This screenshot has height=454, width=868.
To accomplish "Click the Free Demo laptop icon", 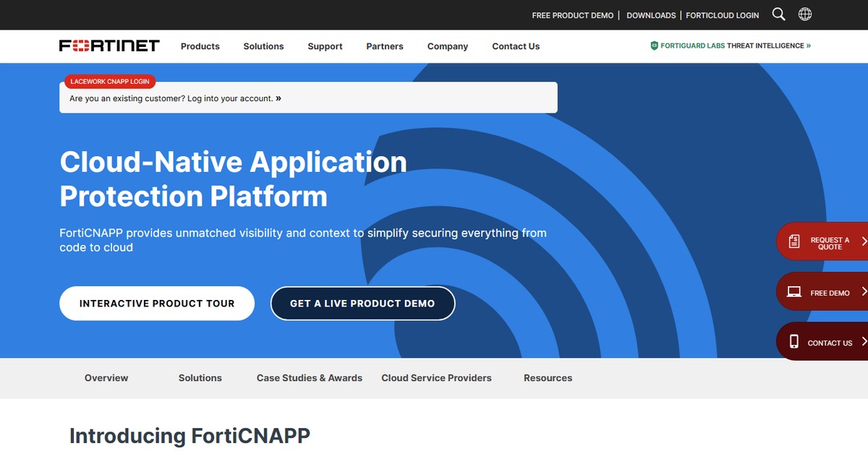I will tap(794, 292).
